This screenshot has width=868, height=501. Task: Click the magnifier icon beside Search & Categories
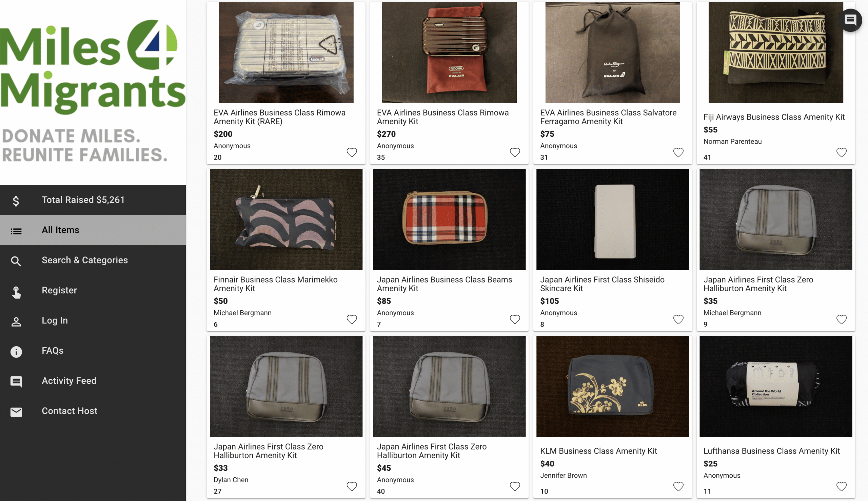click(x=16, y=261)
